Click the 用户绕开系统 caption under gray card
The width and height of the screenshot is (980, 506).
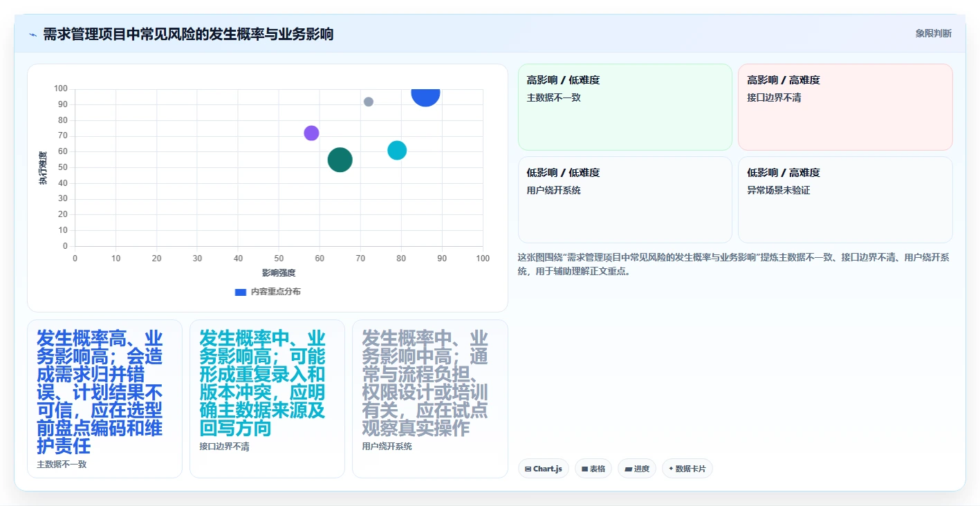point(387,447)
